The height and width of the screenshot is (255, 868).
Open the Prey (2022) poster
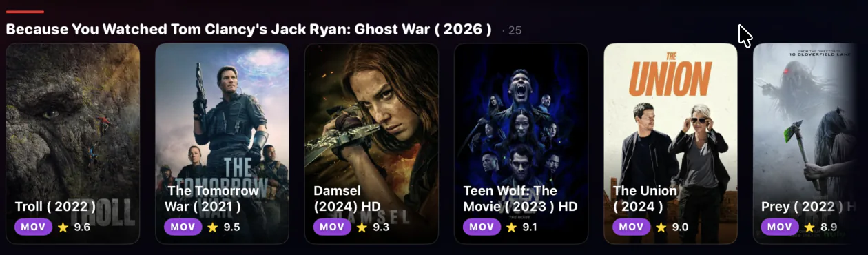click(x=806, y=143)
